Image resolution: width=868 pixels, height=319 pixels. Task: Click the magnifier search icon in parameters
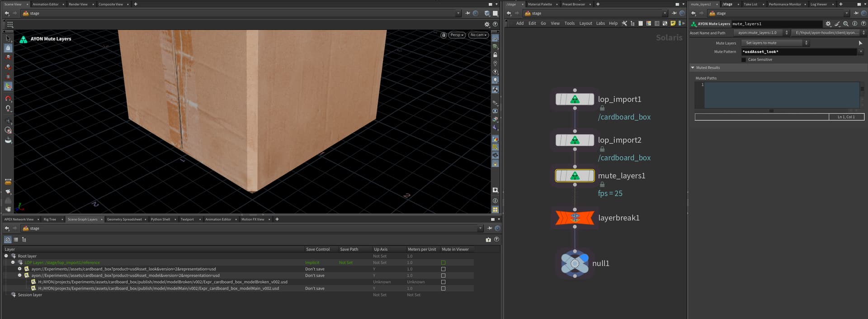click(845, 24)
